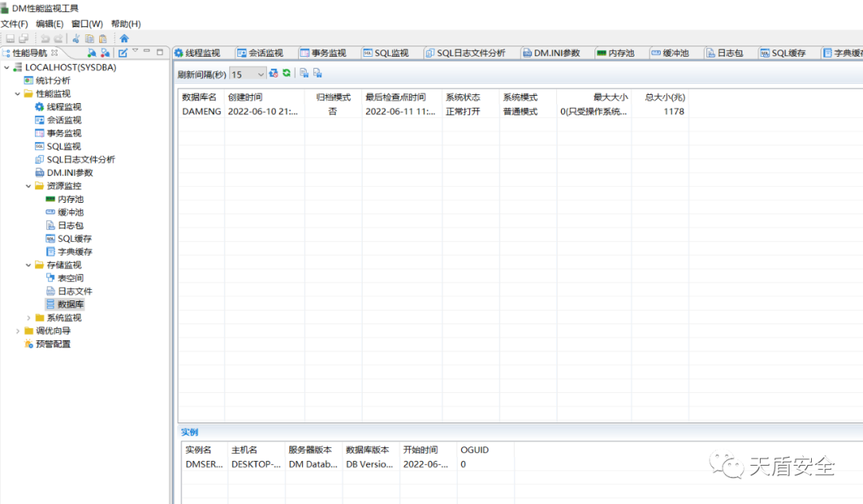Click the edit icon in navigation panel header
Viewport: 863px width, 504px height.
point(122,53)
